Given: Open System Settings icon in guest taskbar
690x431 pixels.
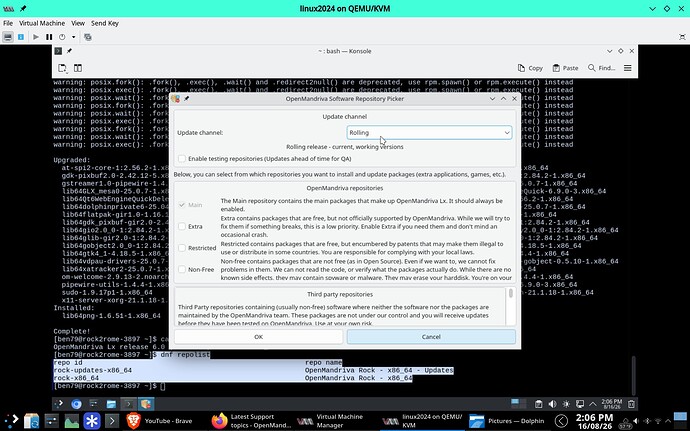Looking at the screenshot, I should point(94,404).
